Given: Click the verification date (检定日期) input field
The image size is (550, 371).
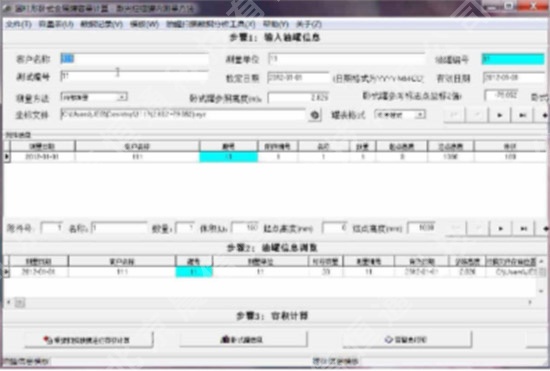Looking at the screenshot, I should coord(298,77).
